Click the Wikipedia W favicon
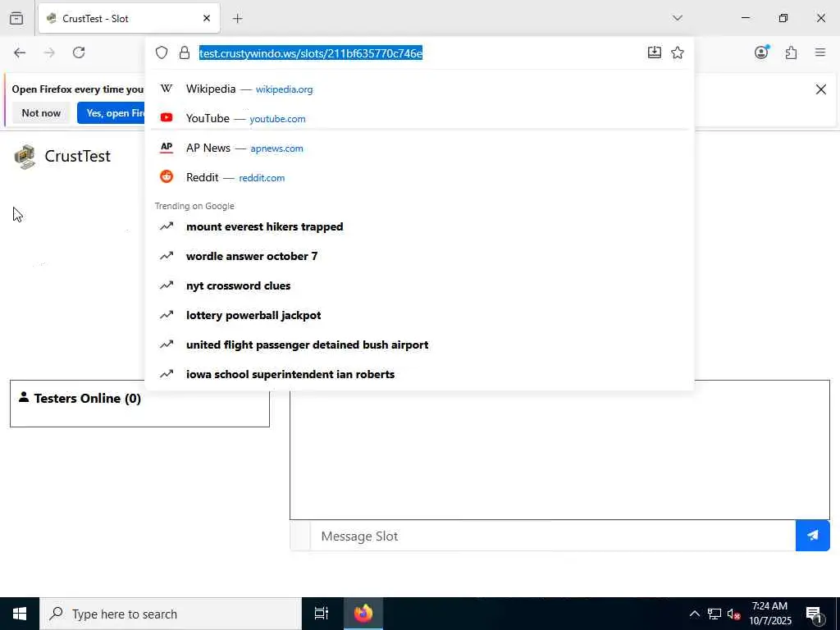840x630 pixels. tap(167, 89)
